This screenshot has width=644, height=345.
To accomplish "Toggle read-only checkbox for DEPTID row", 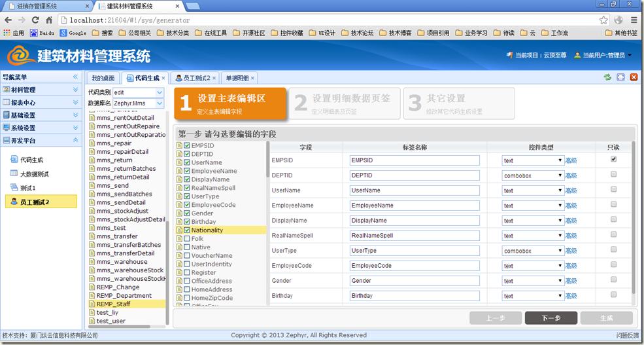I will pyautogui.click(x=613, y=175).
